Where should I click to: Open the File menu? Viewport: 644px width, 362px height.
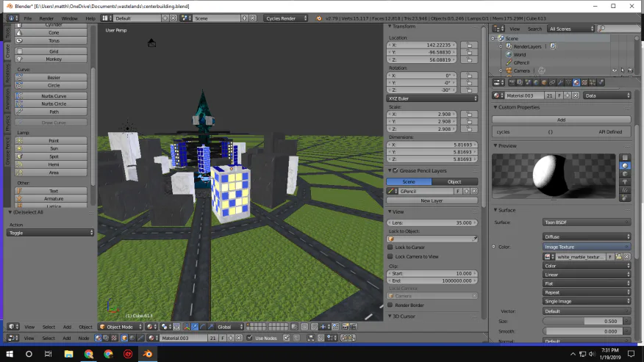[27, 18]
